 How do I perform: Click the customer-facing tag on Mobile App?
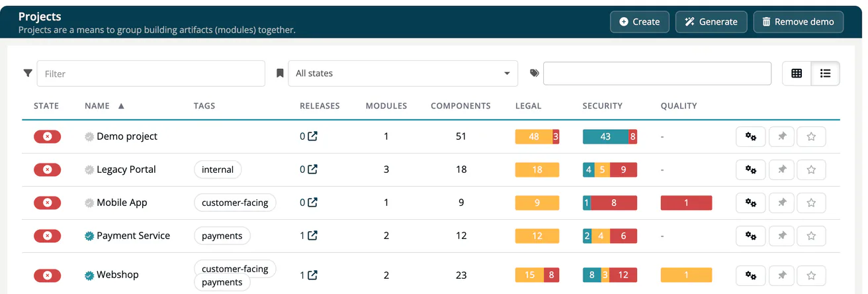[235, 203]
